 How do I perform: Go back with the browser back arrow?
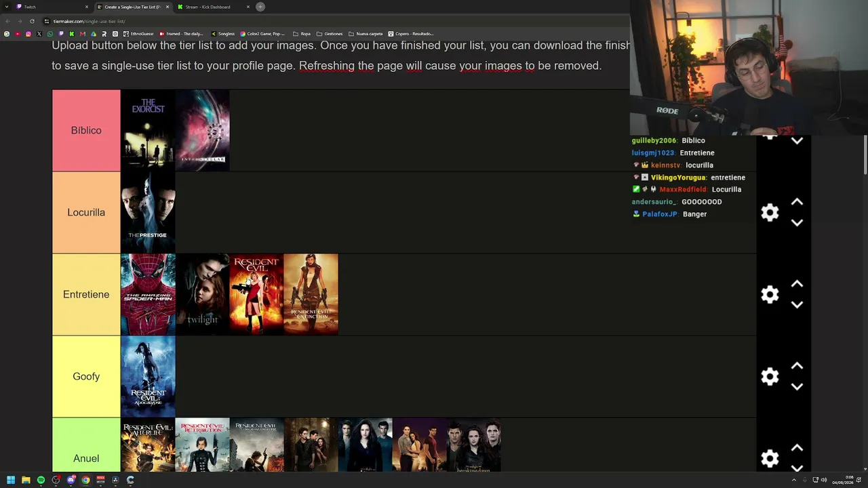coord(7,21)
